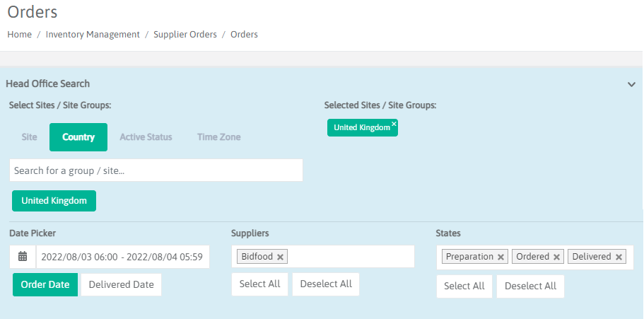Go to Inventory Management breadcrumb
Screen dimensions: 644x319
coord(93,34)
